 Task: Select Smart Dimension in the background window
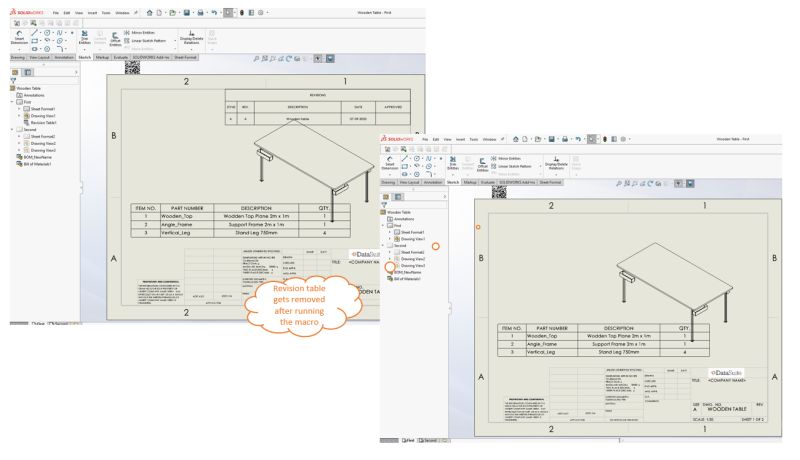19,37
